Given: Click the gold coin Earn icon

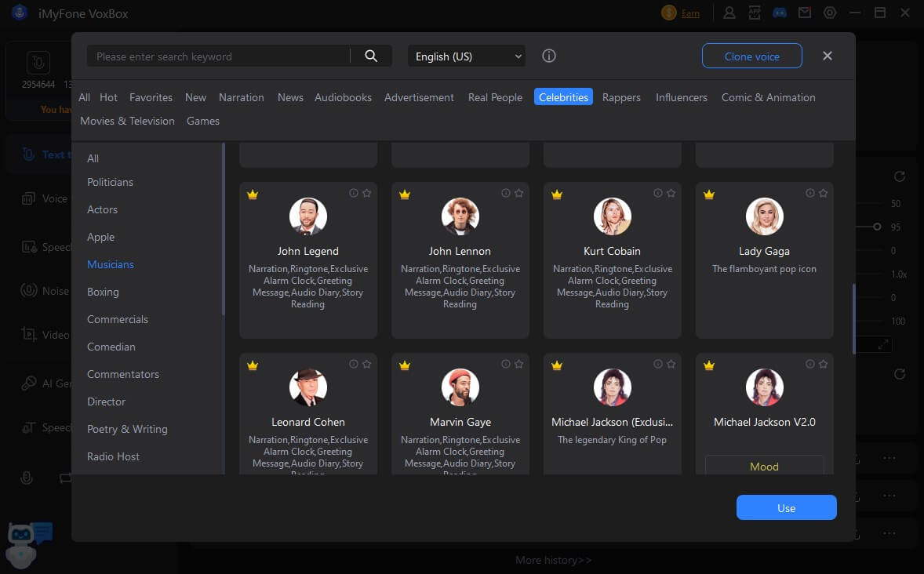Looking at the screenshot, I should coord(668,13).
